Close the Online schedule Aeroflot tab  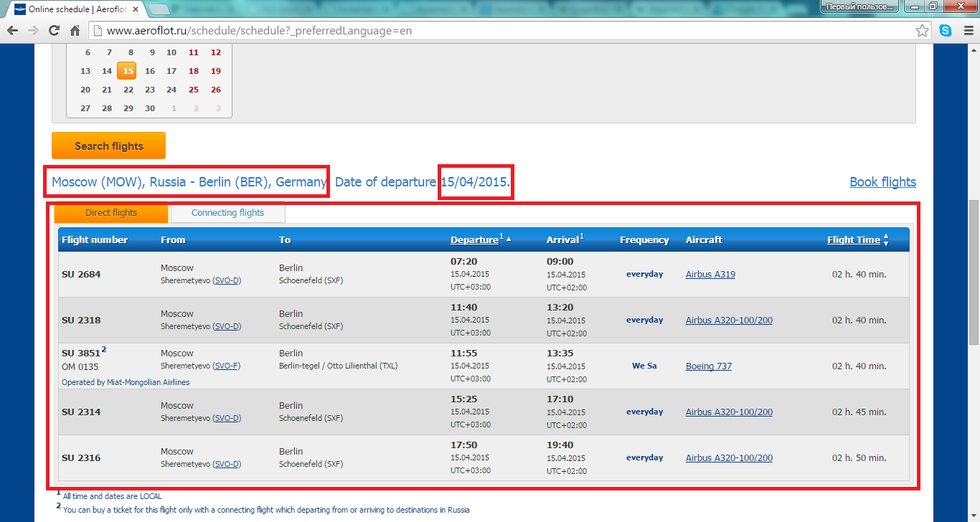click(136, 9)
